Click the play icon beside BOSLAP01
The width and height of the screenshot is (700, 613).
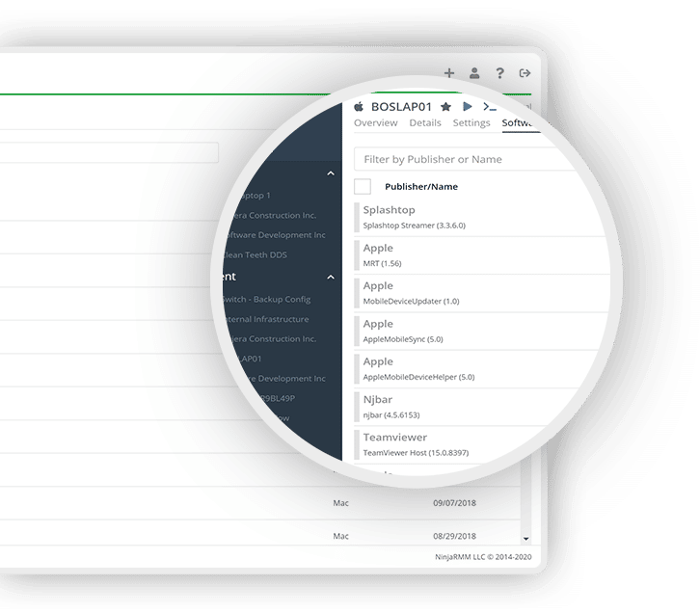click(468, 106)
